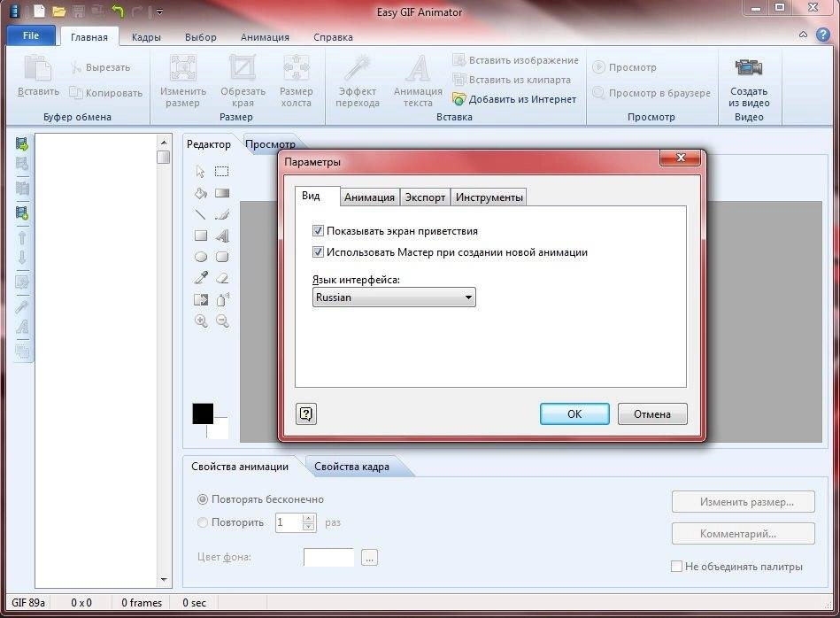Click Анимация текста in ribbon
Screen dimensions: 840x618
pyautogui.click(x=418, y=81)
